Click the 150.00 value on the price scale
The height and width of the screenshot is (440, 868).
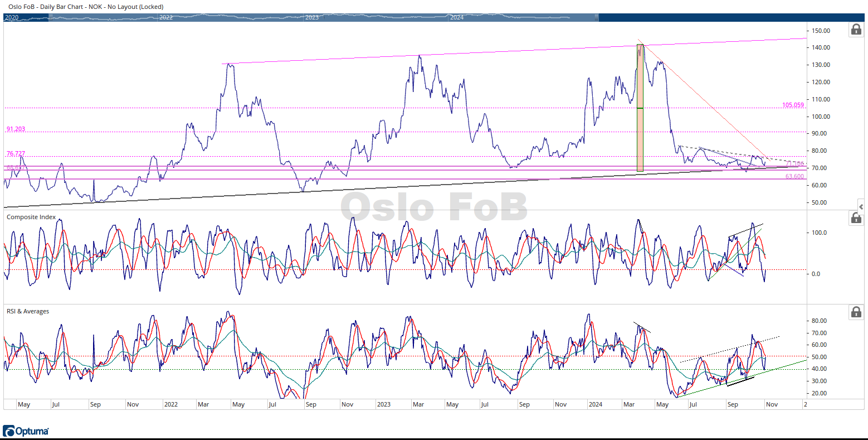pyautogui.click(x=821, y=31)
